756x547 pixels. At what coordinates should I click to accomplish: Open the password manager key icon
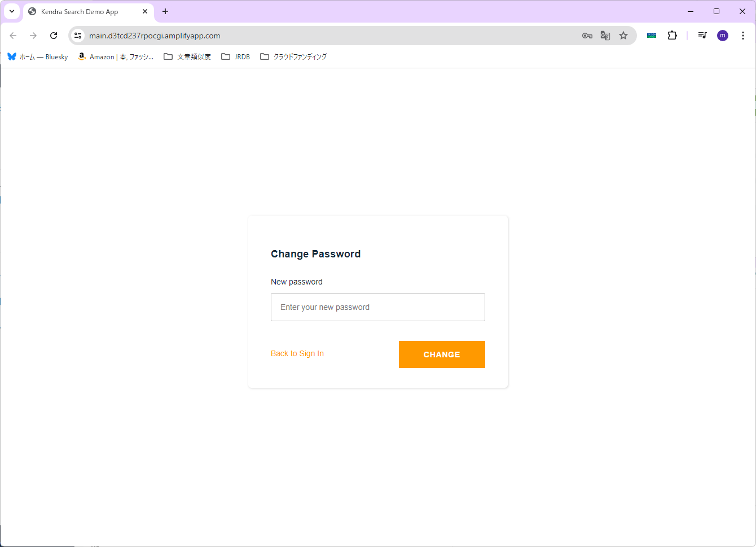[587, 36]
